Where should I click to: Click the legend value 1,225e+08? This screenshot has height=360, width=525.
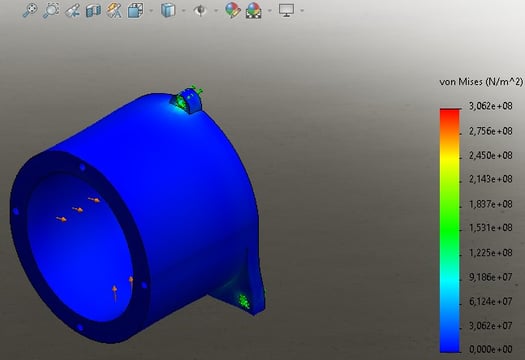click(491, 253)
